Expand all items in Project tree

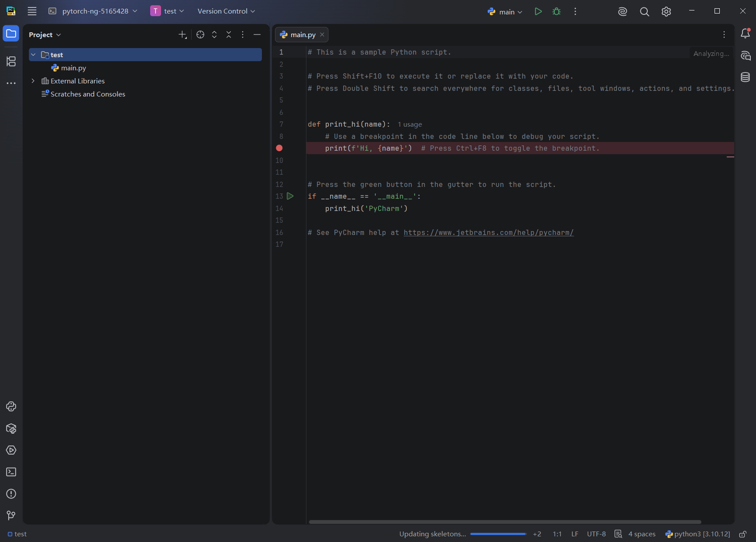pyautogui.click(x=214, y=35)
